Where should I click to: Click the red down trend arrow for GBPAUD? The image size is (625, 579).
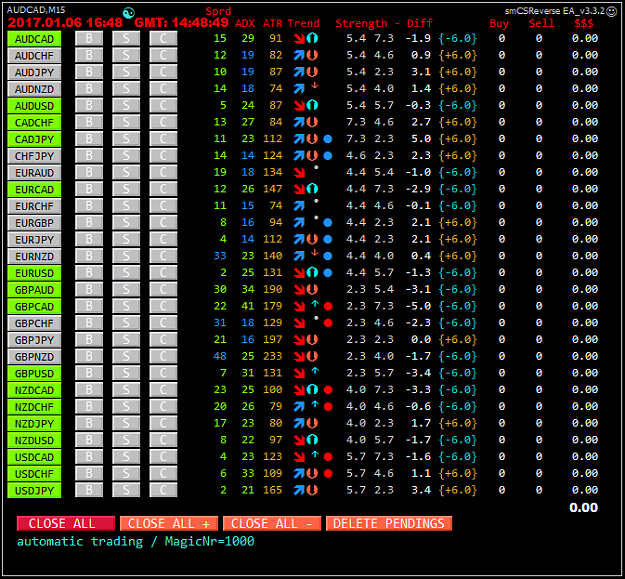point(299,290)
